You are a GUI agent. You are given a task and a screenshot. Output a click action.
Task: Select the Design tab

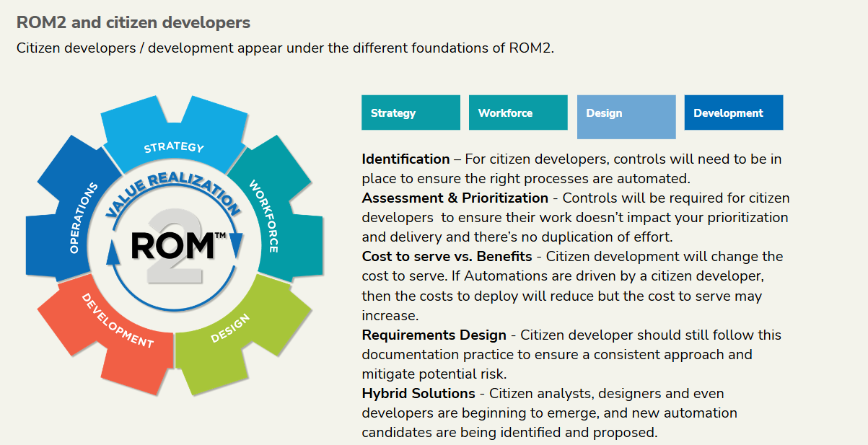(x=626, y=117)
